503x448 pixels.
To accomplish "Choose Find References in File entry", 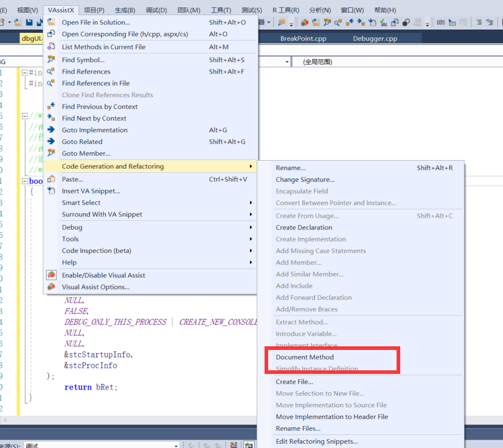I will 150,83.
